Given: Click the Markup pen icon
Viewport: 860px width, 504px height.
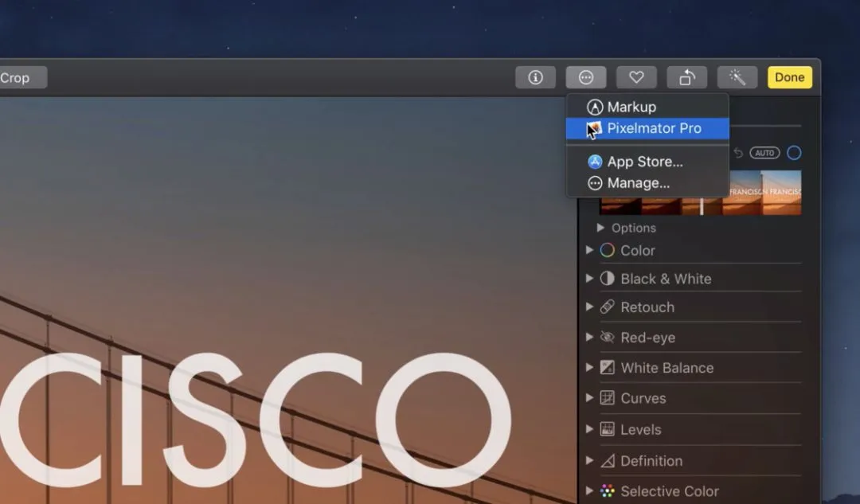Looking at the screenshot, I should 595,107.
